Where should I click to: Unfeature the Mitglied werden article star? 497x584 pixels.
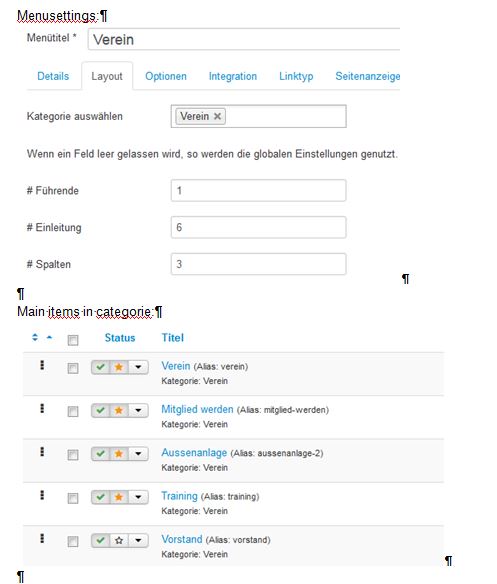point(119,410)
